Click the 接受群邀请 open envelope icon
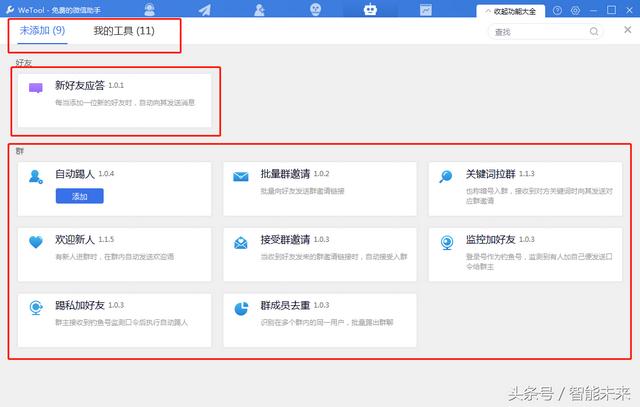This screenshot has width=640, height=407. (x=241, y=242)
